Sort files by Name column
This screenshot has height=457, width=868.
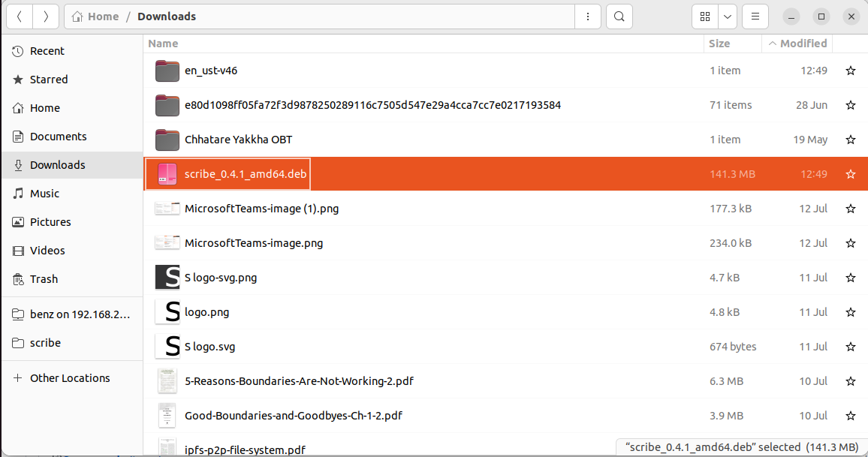pos(163,44)
